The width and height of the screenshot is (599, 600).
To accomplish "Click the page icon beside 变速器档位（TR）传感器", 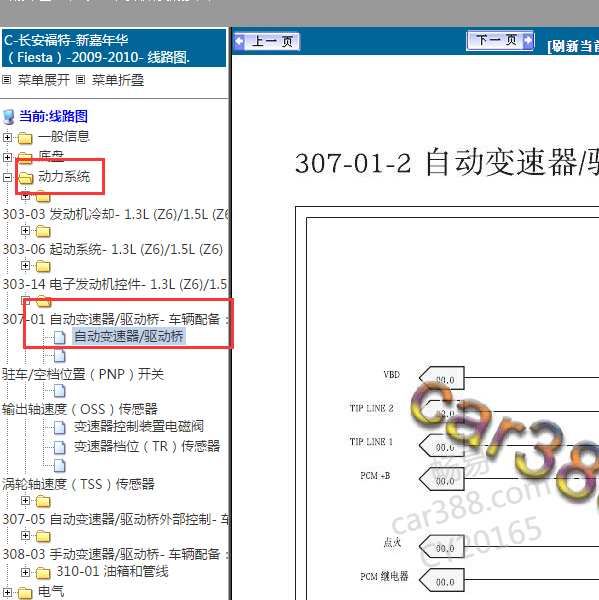I will point(59,447).
